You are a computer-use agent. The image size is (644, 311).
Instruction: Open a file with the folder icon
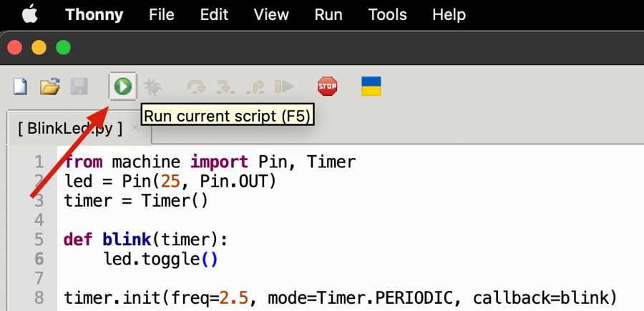(x=49, y=87)
